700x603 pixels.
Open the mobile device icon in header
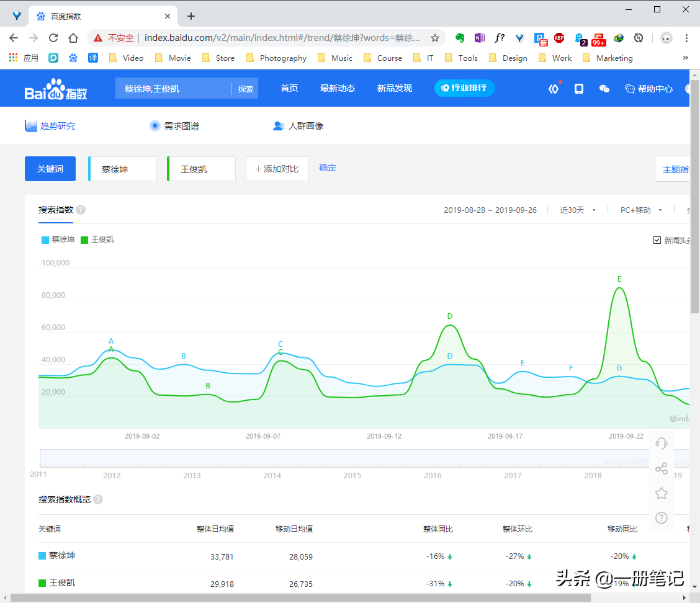click(x=579, y=89)
